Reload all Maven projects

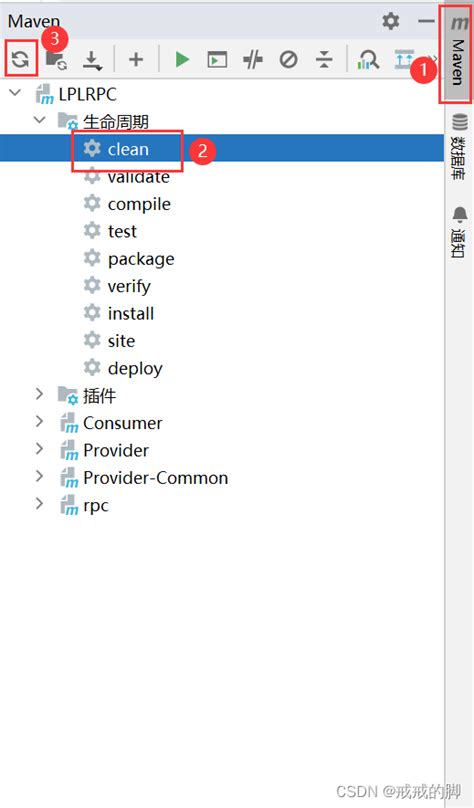[x=20, y=59]
